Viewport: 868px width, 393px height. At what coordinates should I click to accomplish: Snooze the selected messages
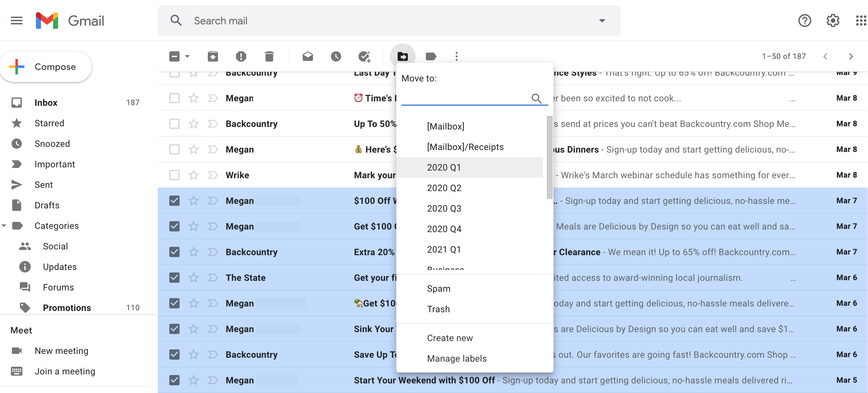(x=336, y=56)
